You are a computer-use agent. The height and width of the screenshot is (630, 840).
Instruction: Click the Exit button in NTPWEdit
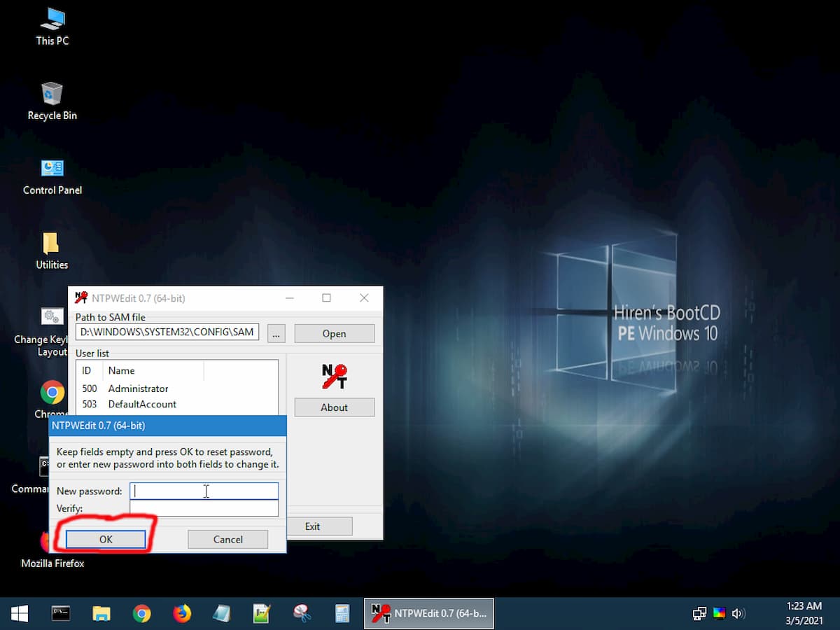(313, 526)
